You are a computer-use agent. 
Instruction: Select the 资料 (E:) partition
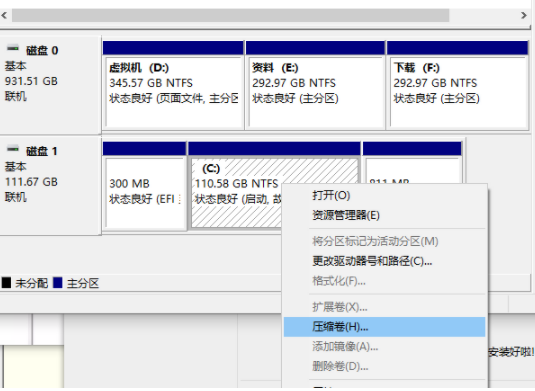tap(315, 85)
